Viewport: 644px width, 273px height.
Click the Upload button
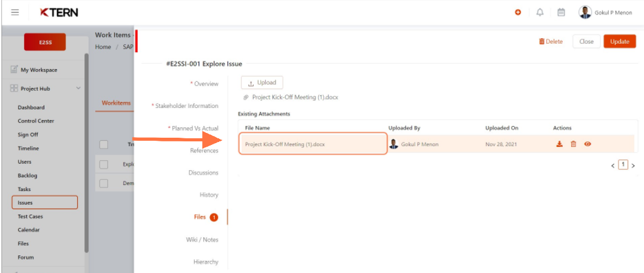[x=262, y=83]
